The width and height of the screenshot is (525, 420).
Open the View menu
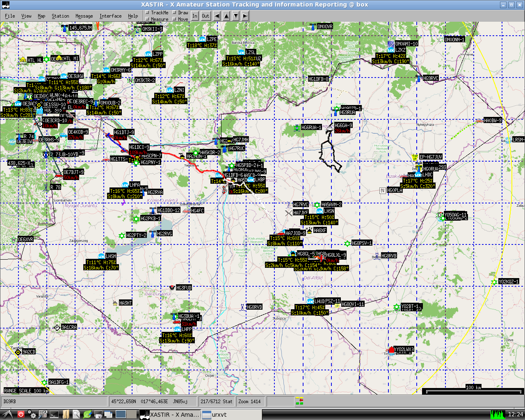[26, 16]
